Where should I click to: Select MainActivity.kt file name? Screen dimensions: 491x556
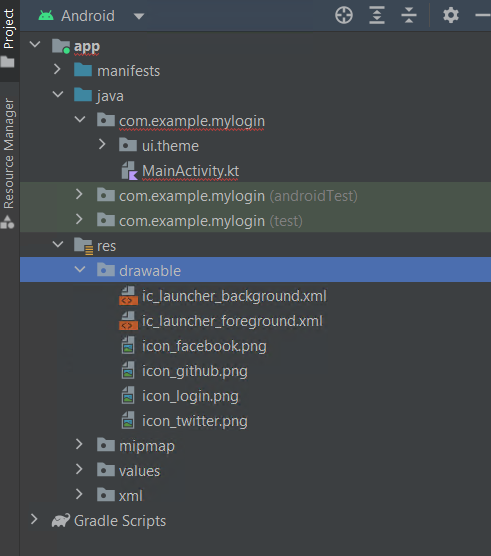(x=191, y=171)
